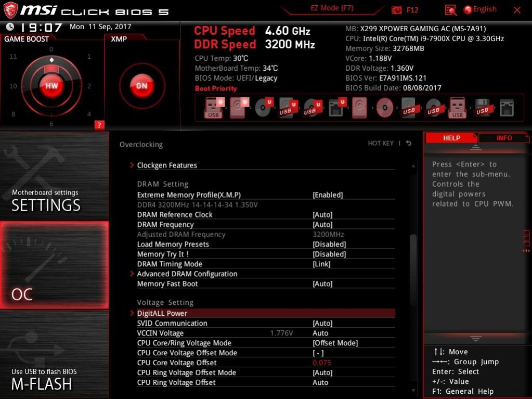
Task: Open CPU Core/Ring Voltage Mode [Offset Mode]
Action: pos(335,343)
